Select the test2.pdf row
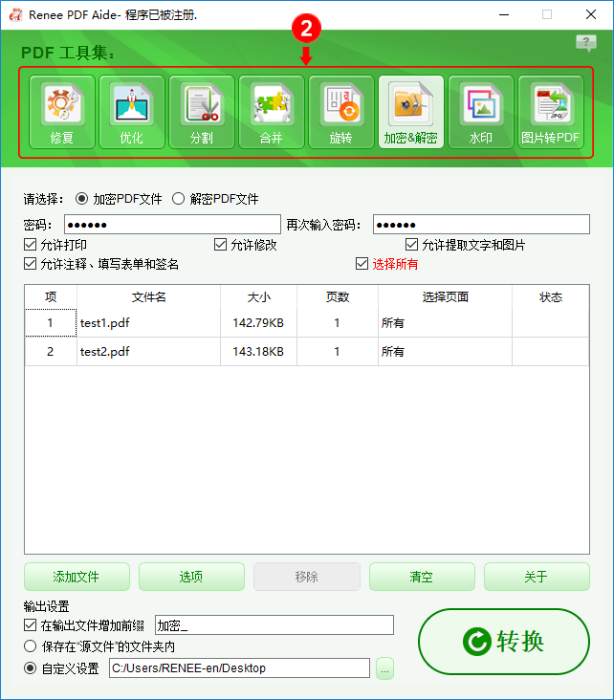The width and height of the screenshot is (614, 700). click(307, 351)
